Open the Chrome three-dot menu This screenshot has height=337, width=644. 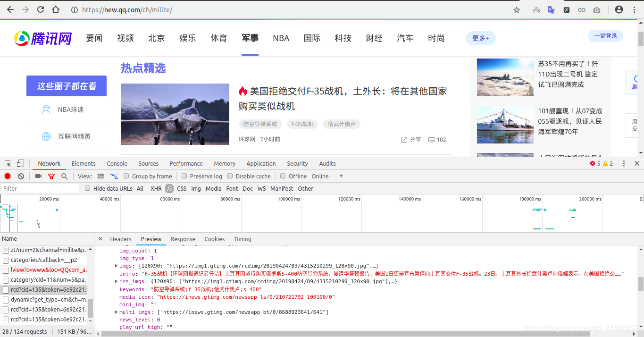[634, 9]
